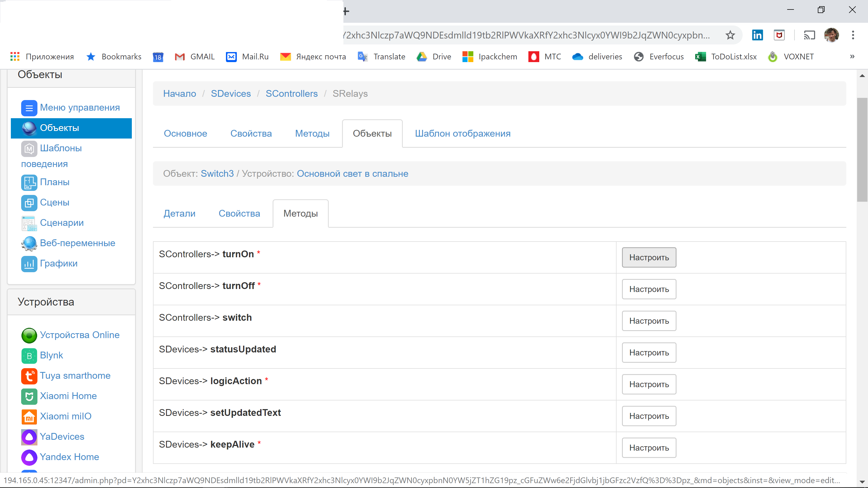
Task: Open the Приложения apps launcher
Action: (x=15, y=57)
